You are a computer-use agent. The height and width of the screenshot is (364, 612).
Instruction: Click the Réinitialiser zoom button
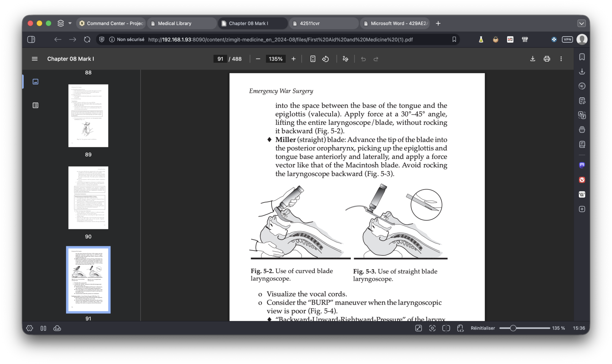click(x=483, y=328)
